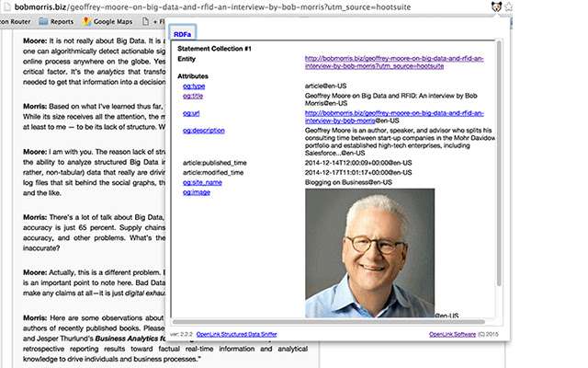Open the og:url value hyperlink

click(397, 118)
